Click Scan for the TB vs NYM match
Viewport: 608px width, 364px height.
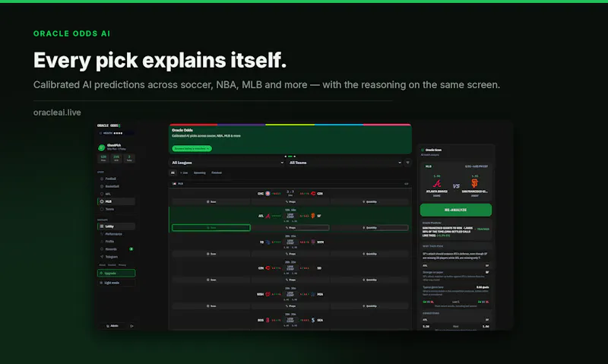211,254
